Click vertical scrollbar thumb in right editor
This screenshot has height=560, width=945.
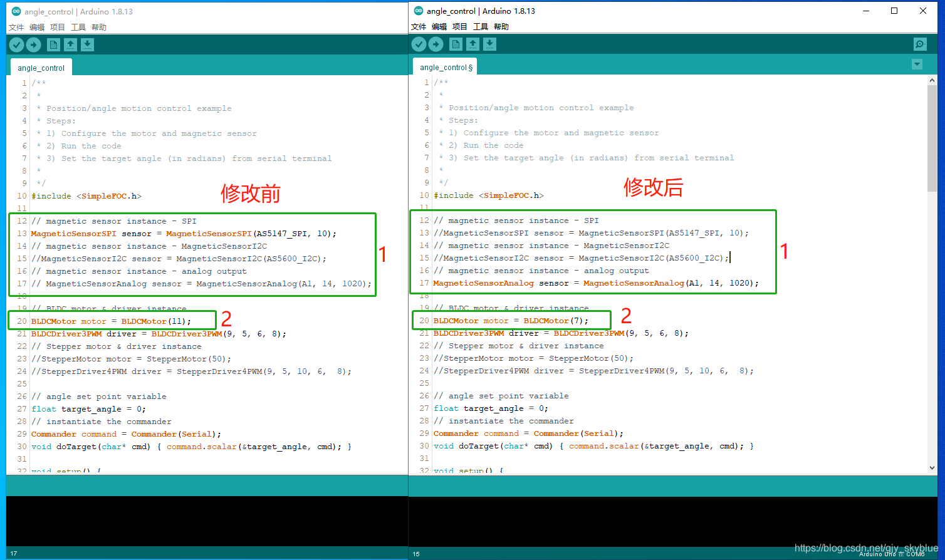[x=932, y=138]
